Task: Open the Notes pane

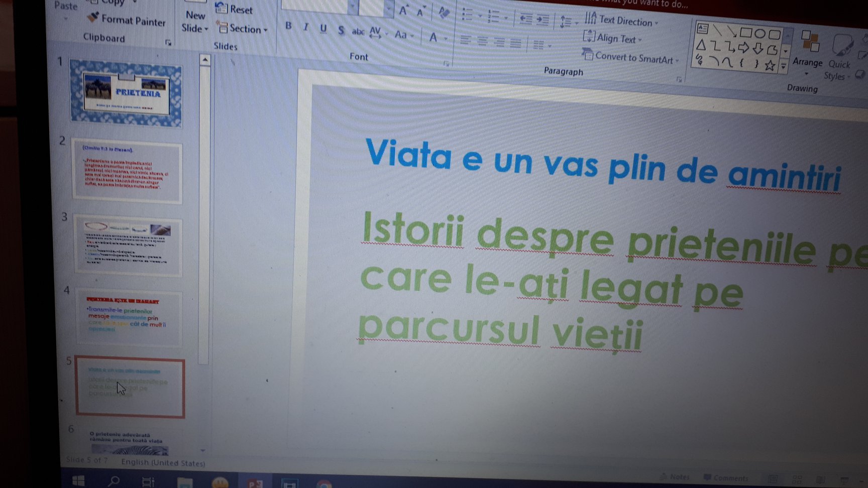Action: point(675,477)
